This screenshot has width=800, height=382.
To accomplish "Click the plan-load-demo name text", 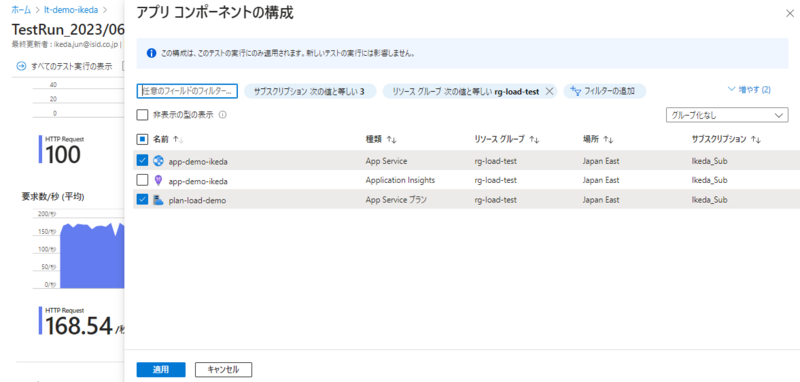I will 197,200.
